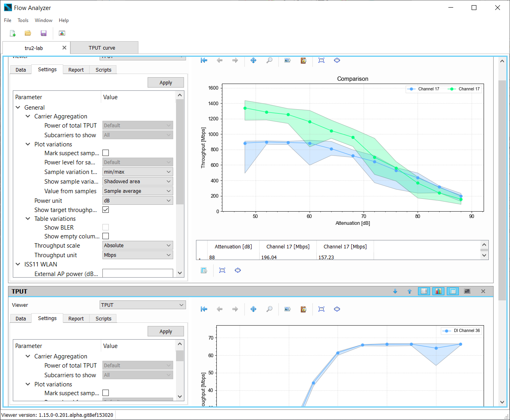Collapse the Plot variations tree section
Viewport: 510px width, 420px height.
[28, 144]
